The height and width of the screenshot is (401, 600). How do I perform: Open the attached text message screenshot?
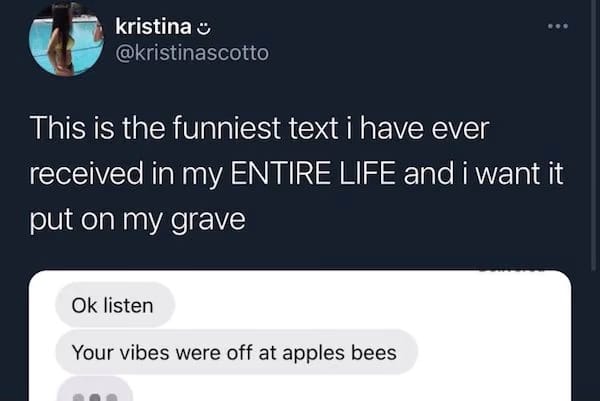[x=300, y=336]
